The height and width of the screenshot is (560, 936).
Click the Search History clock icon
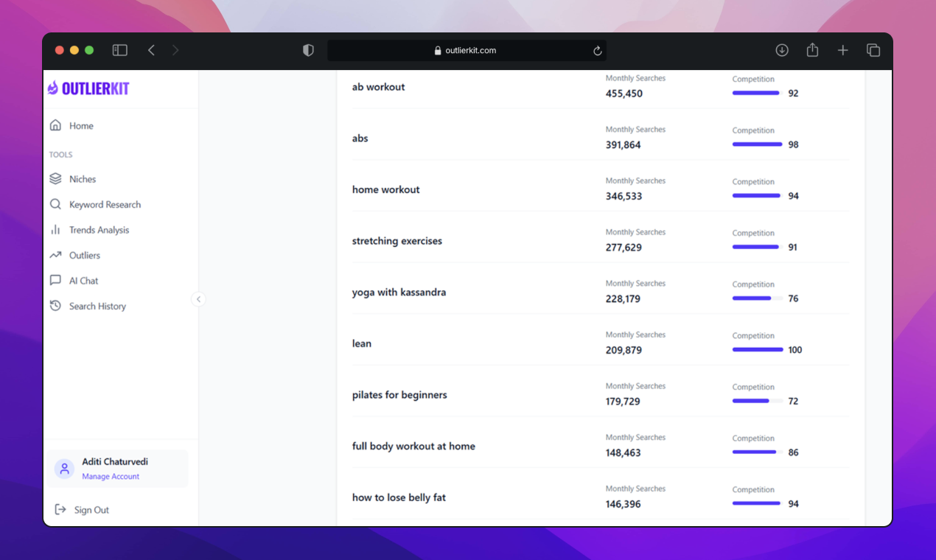pos(55,306)
